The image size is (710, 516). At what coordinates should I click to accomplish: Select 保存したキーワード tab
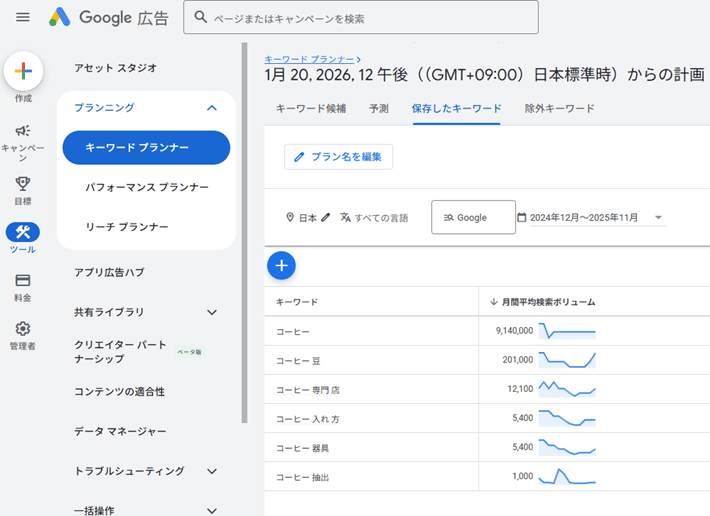click(x=456, y=109)
